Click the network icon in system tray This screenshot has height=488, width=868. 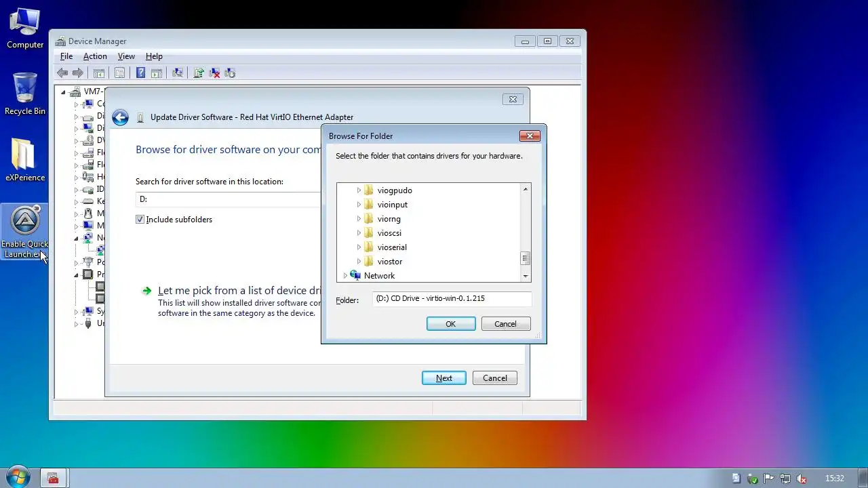point(785,478)
